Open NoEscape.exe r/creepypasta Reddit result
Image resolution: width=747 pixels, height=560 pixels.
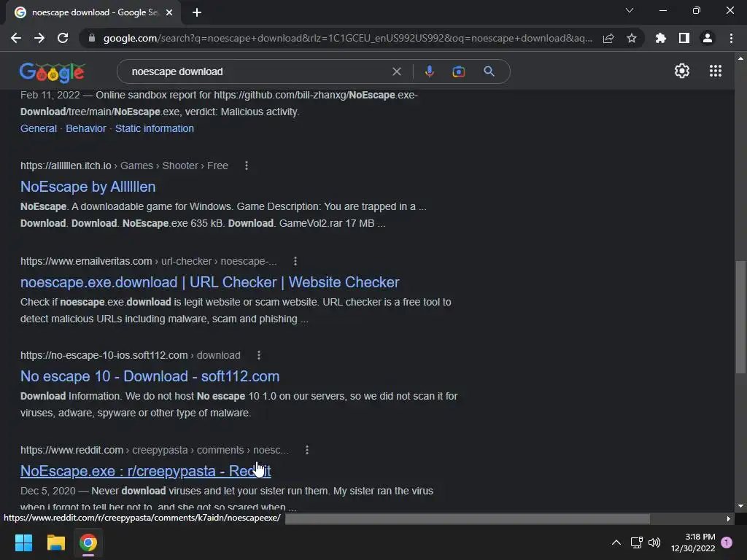pos(145,471)
